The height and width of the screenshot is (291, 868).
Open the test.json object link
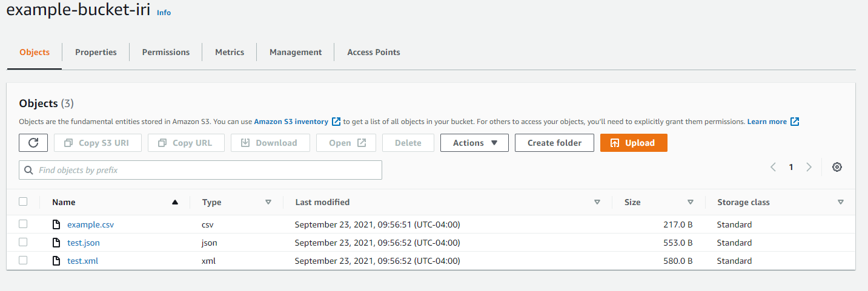point(84,243)
